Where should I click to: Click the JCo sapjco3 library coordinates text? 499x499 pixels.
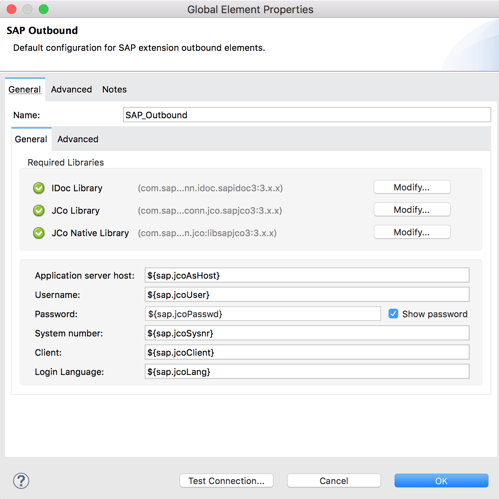[210, 211]
